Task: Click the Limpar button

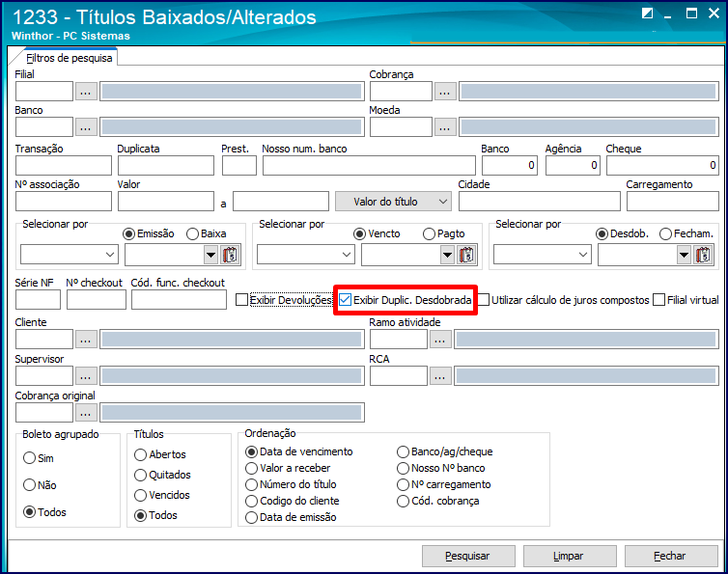Action: point(570,556)
